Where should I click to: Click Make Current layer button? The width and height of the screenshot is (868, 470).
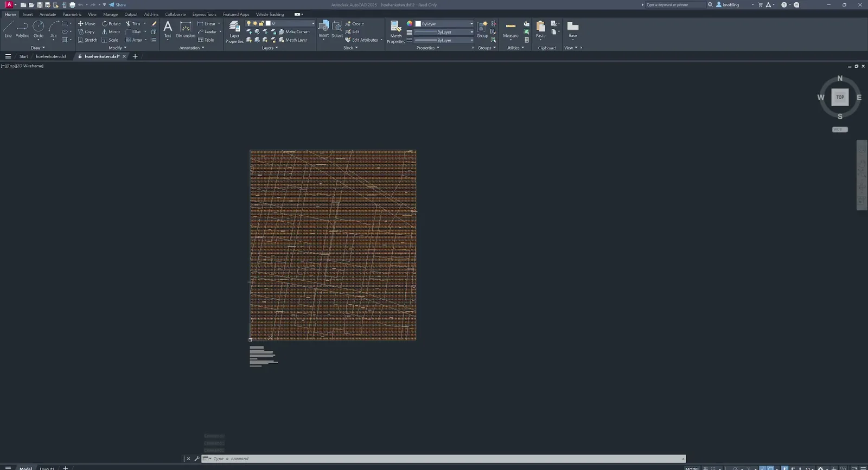click(x=294, y=32)
